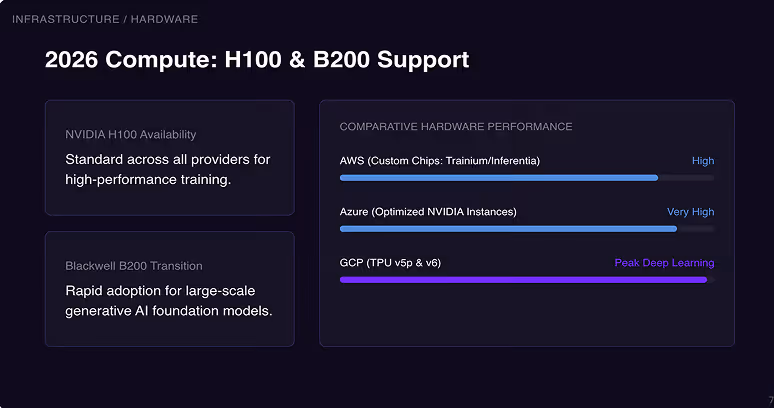Select the Azure Optimized NVIDIA Instances label
The image size is (774, 408).
(428, 212)
